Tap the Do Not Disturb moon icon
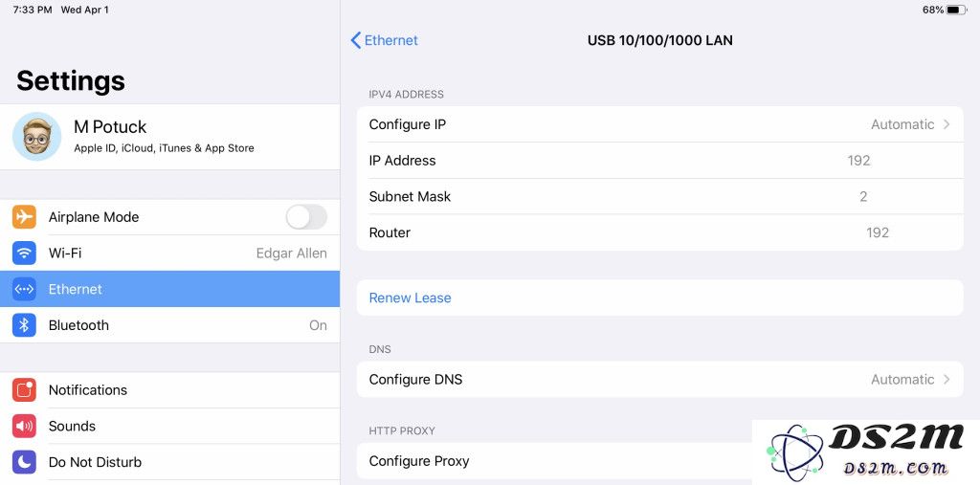 pos(24,462)
